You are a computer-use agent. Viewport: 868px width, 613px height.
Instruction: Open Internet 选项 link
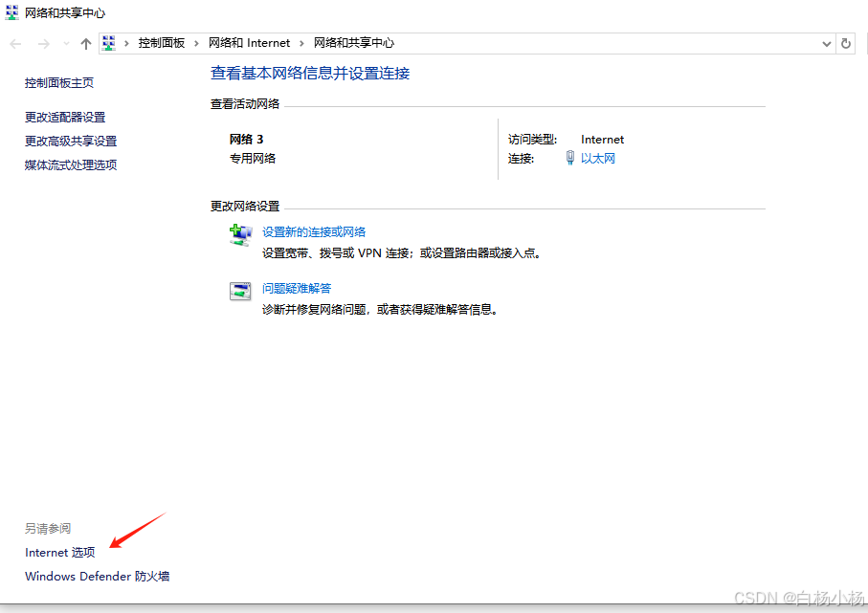pyautogui.click(x=59, y=552)
